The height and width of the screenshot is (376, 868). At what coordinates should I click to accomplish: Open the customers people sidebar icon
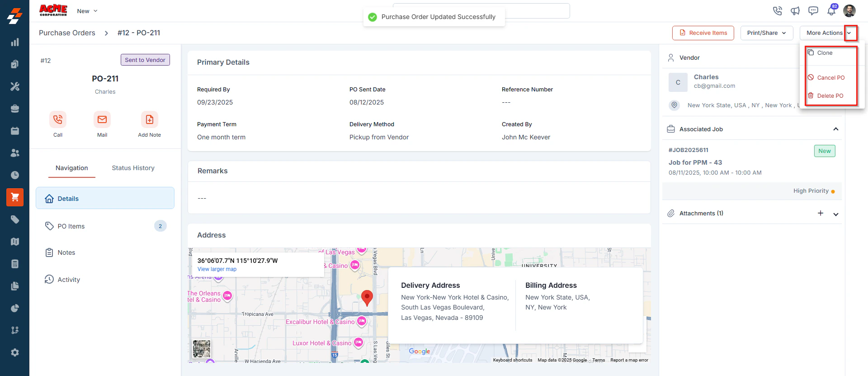coord(15,153)
